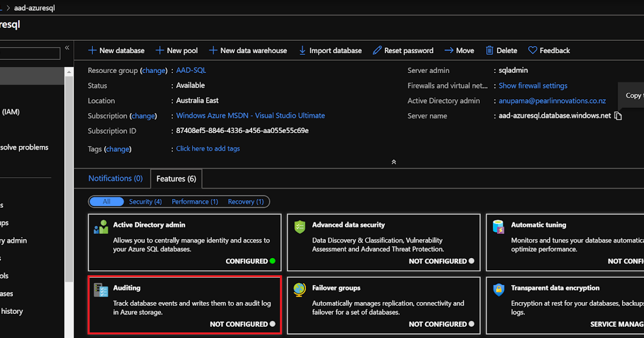Viewport: 644px width, 338px height.
Task: Select the Features (6) tab
Action: coord(176,179)
